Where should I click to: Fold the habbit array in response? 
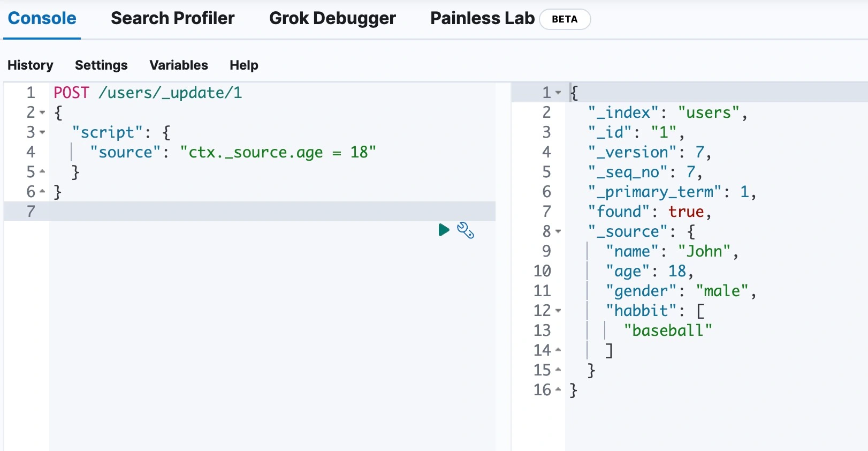point(558,311)
